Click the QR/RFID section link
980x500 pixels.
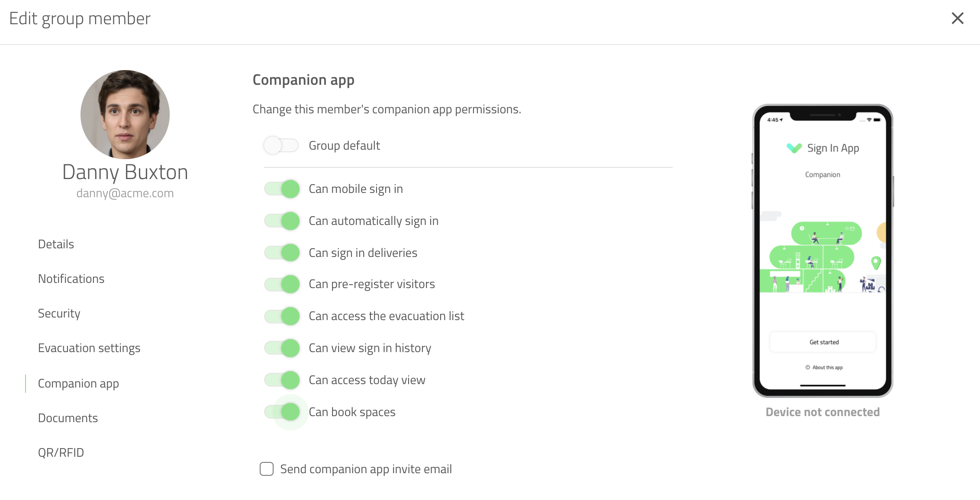pos(60,452)
